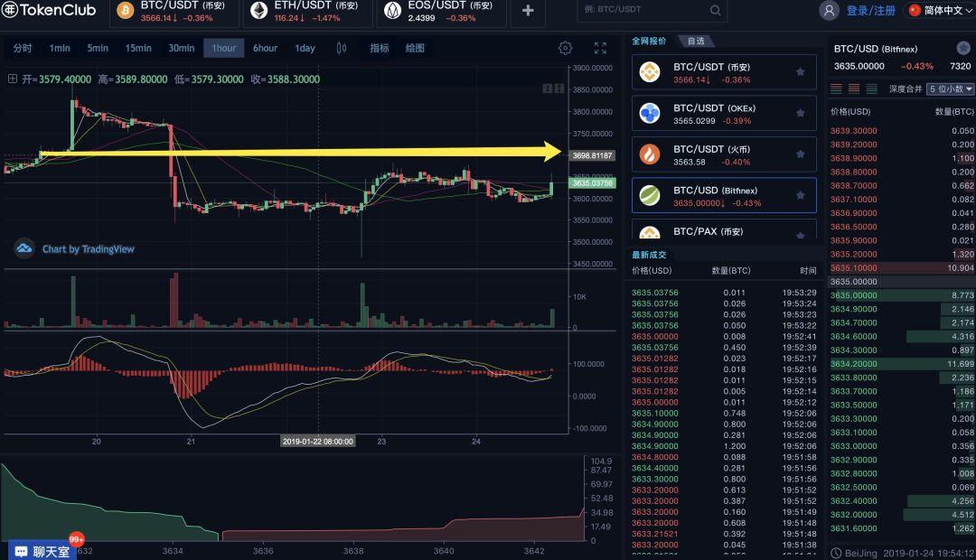Show both asks and bids in order book
Viewport: 976px width, 560px height.
pyautogui.click(x=836, y=89)
